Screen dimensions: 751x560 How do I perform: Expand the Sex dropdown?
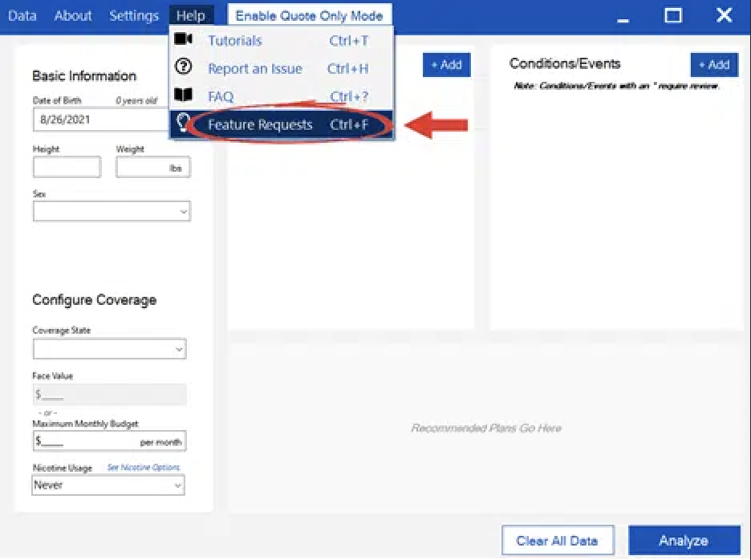click(x=112, y=212)
